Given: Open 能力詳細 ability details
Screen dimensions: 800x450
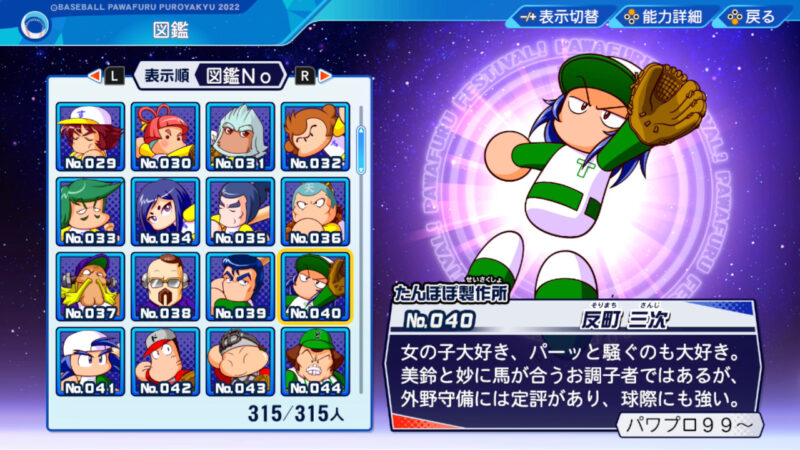Looking at the screenshot, I should click(663, 17).
